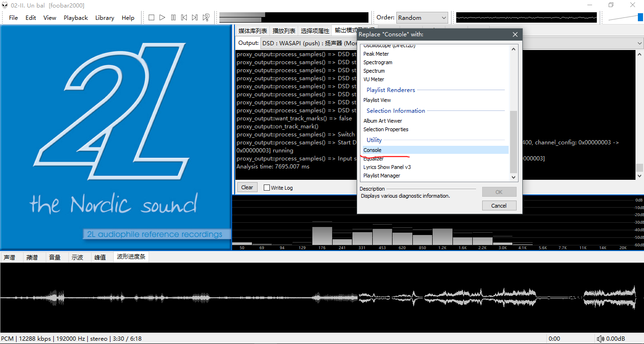Click the Cancel button in dialog
Viewport: 644px width, 344px height.
pyautogui.click(x=499, y=206)
